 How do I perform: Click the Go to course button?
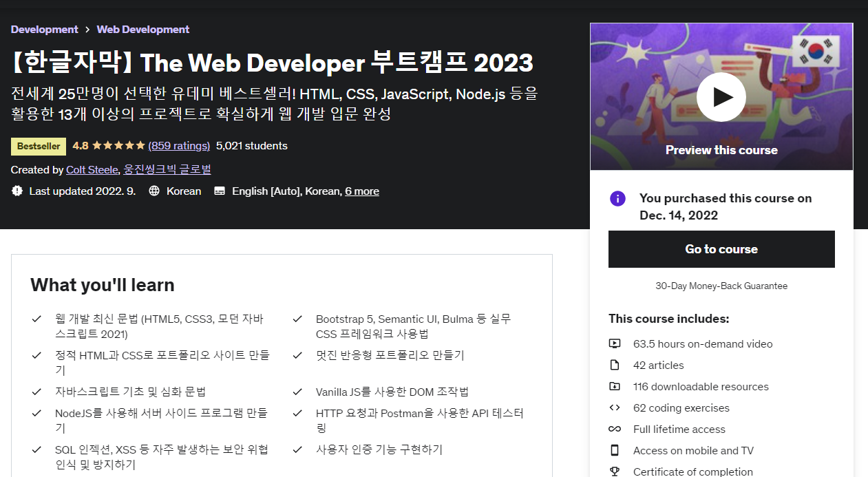tap(721, 249)
